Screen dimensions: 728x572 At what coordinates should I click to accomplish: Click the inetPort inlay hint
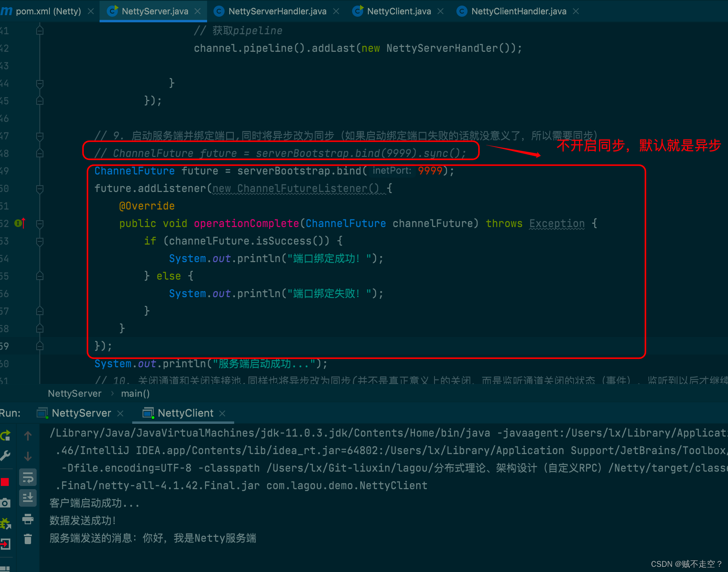(392, 170)
